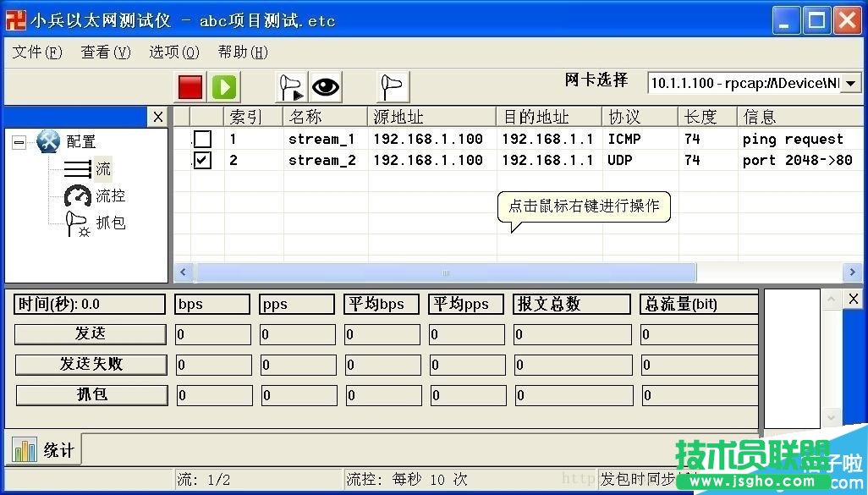The image size is (868, 495).
Task: Collapse the 配置 tree node
Action: coord(19,141)
